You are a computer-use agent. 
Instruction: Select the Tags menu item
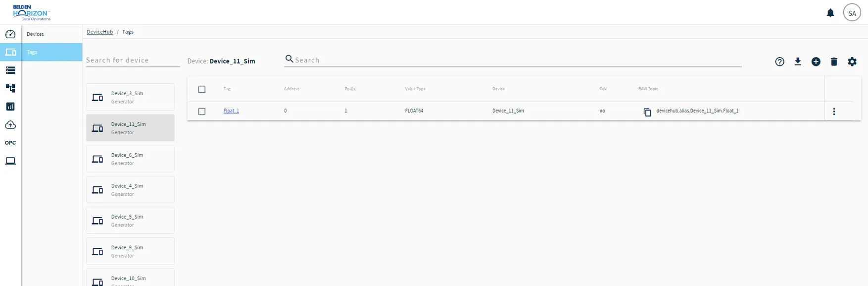pyautogui.click(x=52, y=52)
